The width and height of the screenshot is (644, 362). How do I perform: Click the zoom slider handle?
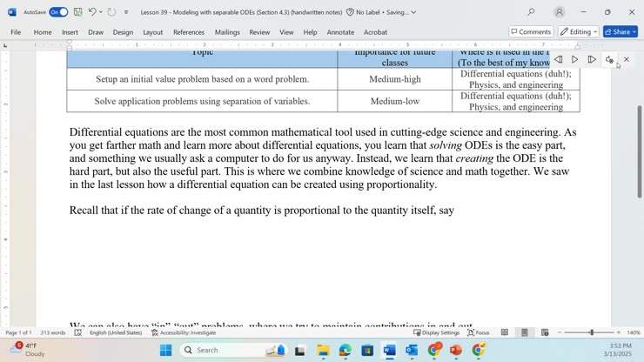pyautogui.click(x=592, y=332)
